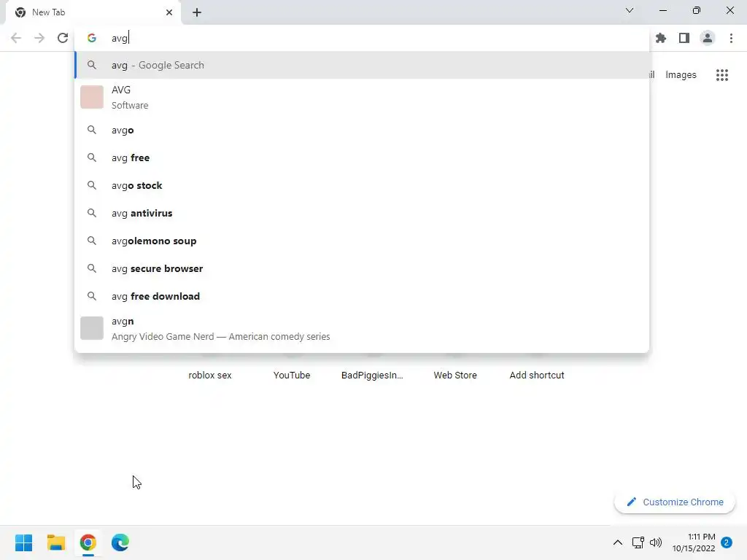Open the YouTube shortcut
Image resolution: width=747 pixels, height=560 pixels.
292,376
